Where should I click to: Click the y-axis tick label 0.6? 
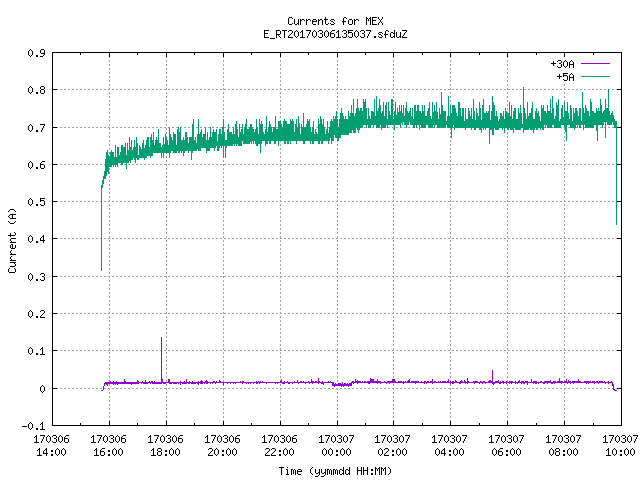coord(36,165)
